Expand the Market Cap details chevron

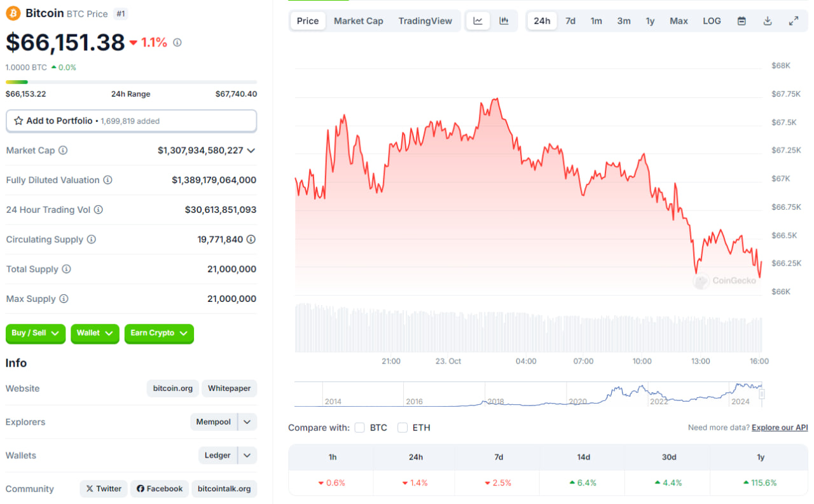[x=251, y=151]
